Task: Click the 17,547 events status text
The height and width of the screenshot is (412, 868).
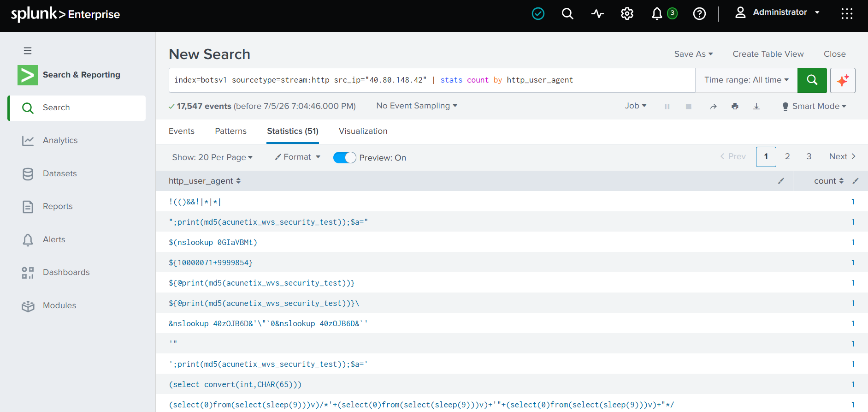Action: pos(204,107)
